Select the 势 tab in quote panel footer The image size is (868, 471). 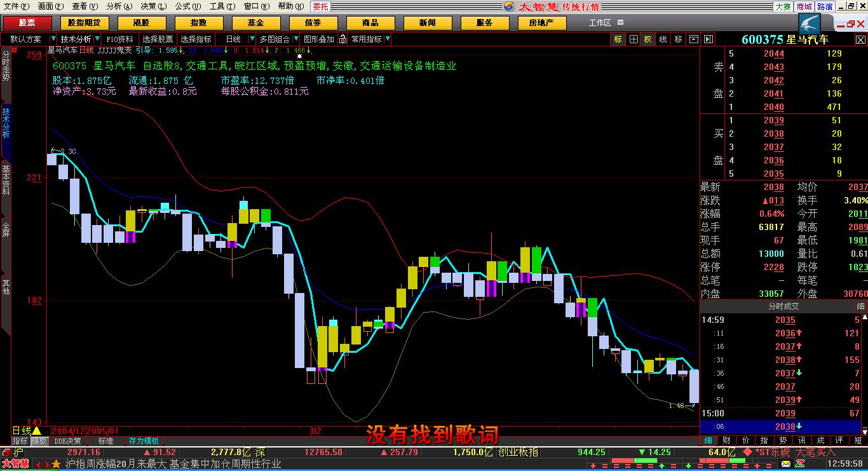[783, 440]
